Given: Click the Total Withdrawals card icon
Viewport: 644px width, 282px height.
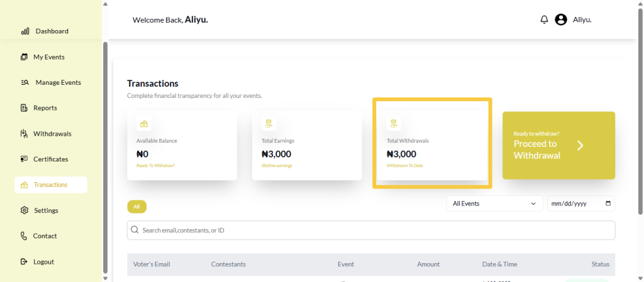Looking at the screenshot, I should (x=394, y=124).
